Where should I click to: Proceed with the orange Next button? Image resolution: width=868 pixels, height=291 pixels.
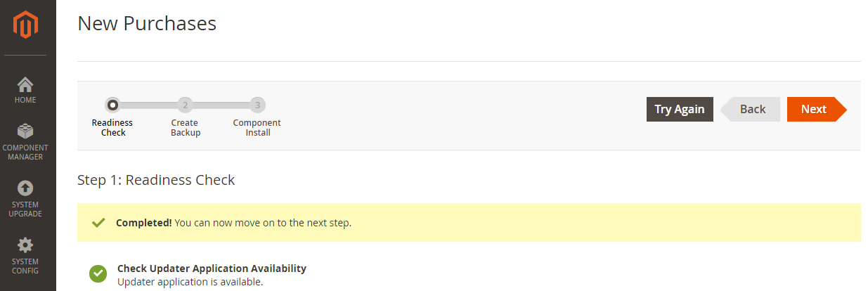(x=816, y=109)
